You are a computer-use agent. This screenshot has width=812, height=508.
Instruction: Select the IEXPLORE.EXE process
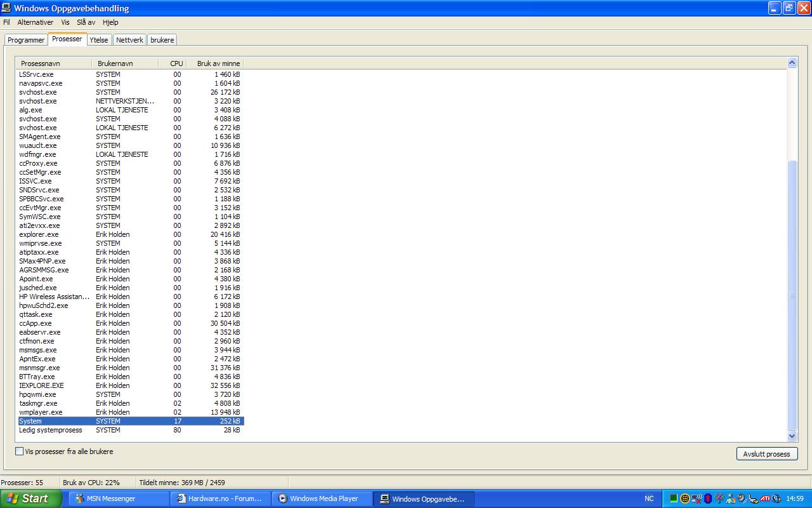coord(131,385)
